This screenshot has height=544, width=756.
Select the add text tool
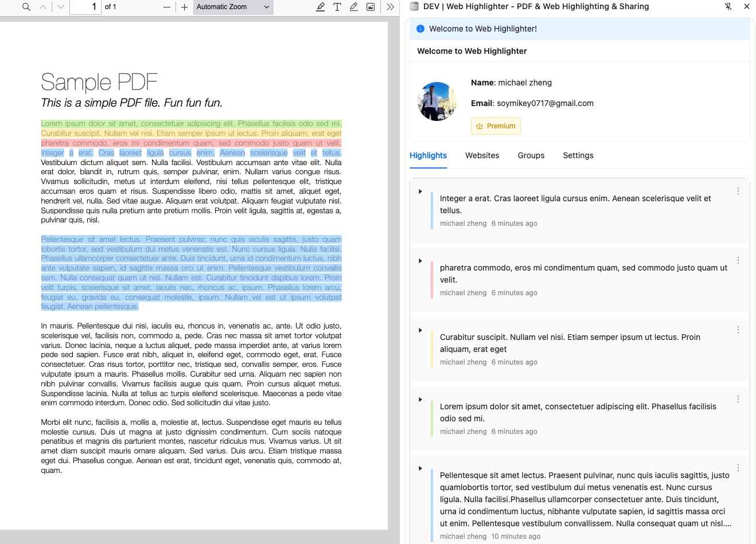pos(337,7)
